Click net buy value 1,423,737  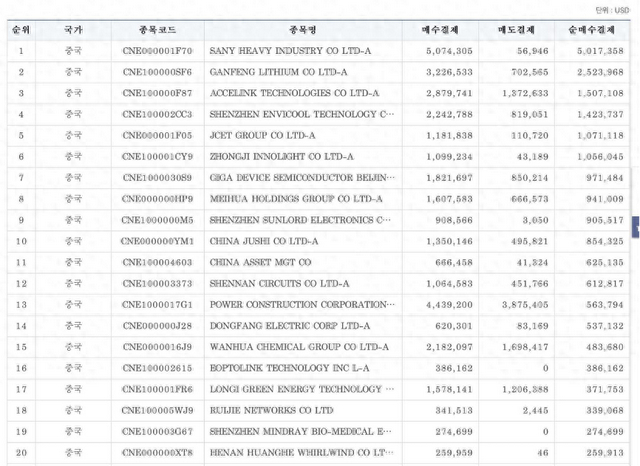600,114
